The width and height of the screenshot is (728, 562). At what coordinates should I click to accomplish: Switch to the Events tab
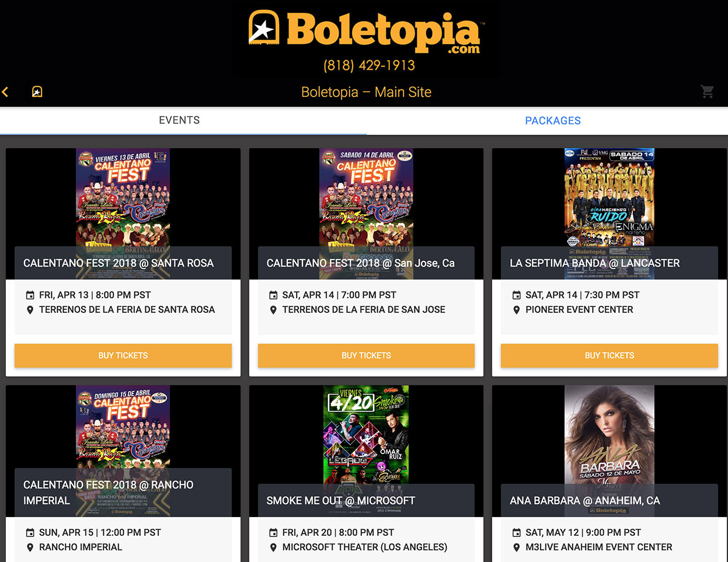pyautogui.click(x=180, y=120)
